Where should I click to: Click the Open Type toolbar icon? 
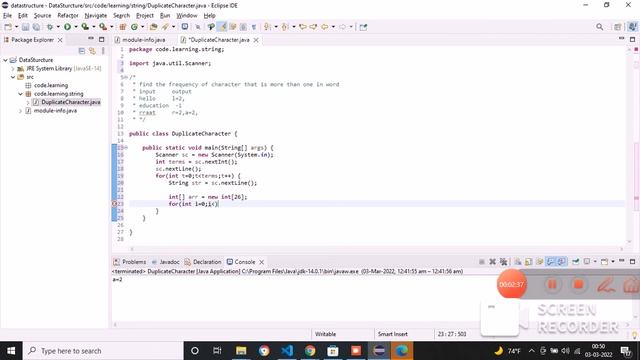point(153,27)
